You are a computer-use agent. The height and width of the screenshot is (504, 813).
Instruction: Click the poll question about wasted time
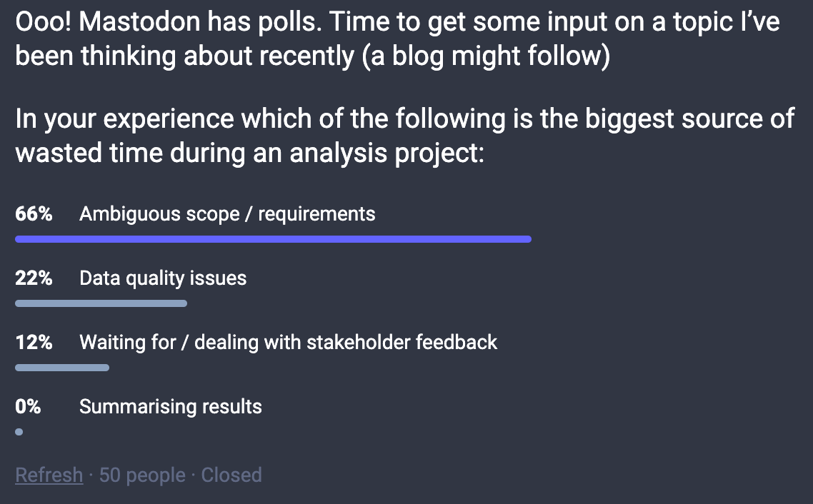tap(404, 136)
